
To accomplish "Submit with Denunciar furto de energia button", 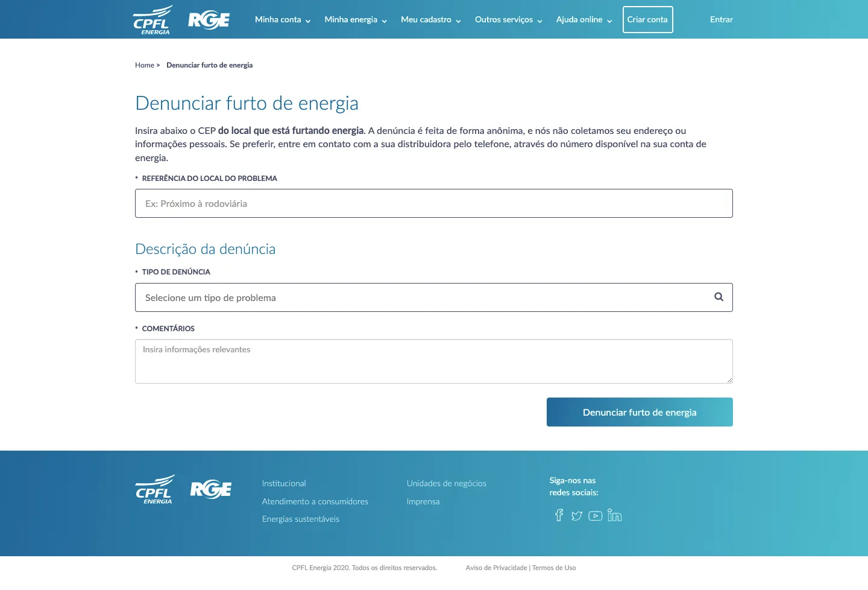I will click(x=640, y=412).
